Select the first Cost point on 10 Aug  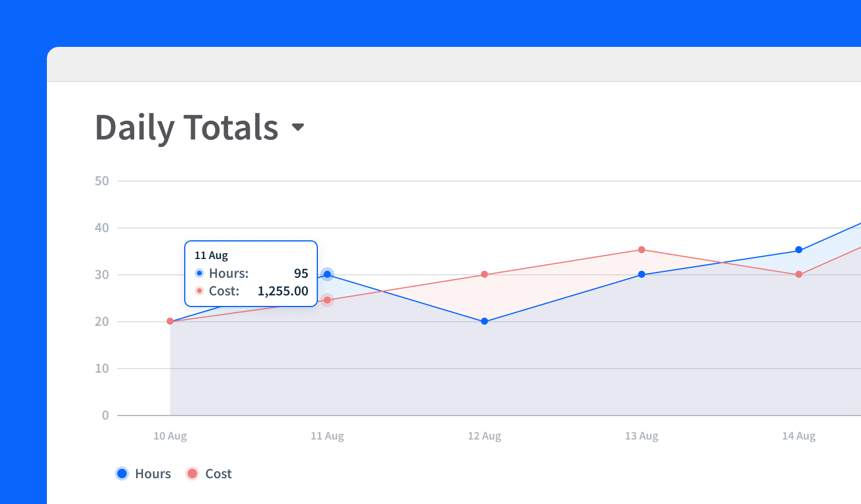point(170,321)
